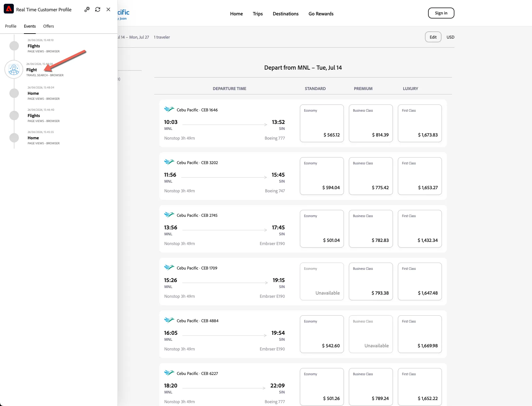Click the Travel Search globe event icon

pyautogui.click(x=14, y=69)
